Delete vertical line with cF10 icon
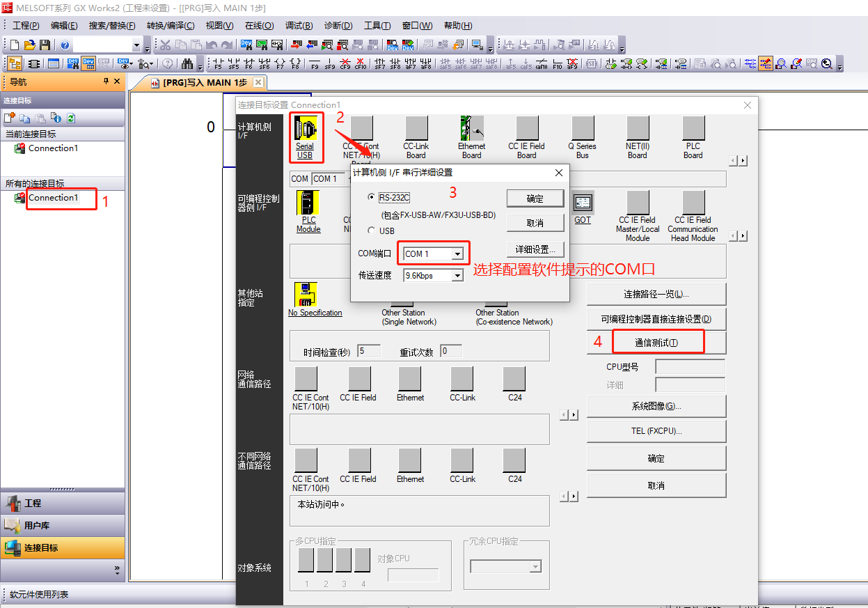The height and width of the screenshot is (608, 868). [361, 64]
